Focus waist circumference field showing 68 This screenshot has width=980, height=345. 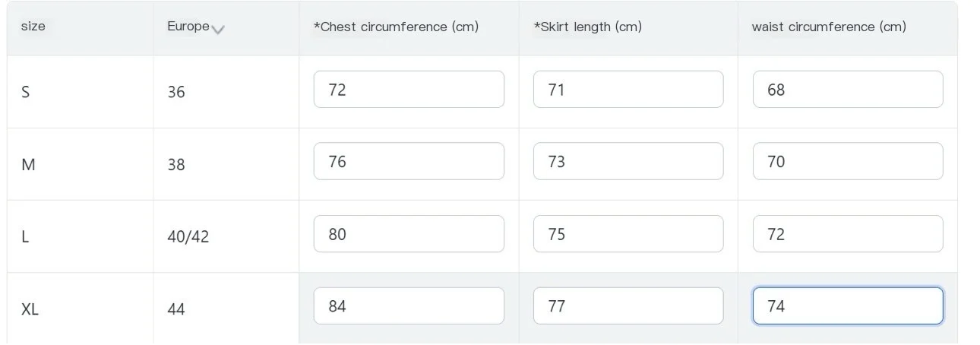(848, 90)
